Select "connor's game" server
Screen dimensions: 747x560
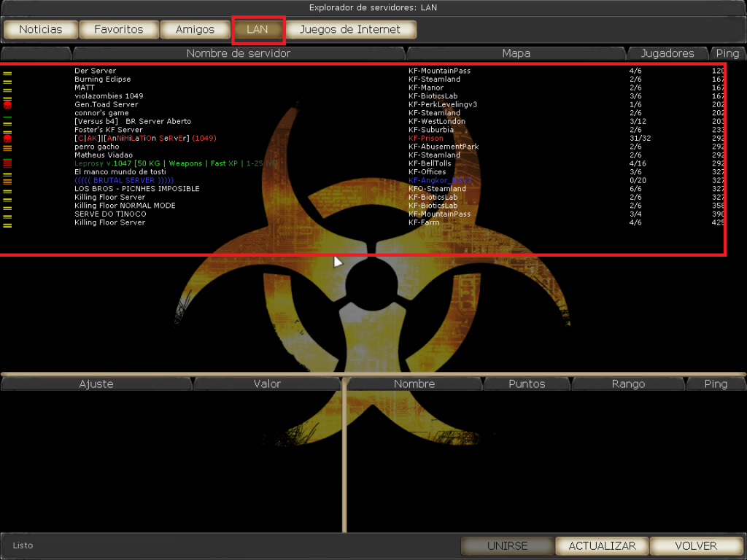tap(101, 113)
